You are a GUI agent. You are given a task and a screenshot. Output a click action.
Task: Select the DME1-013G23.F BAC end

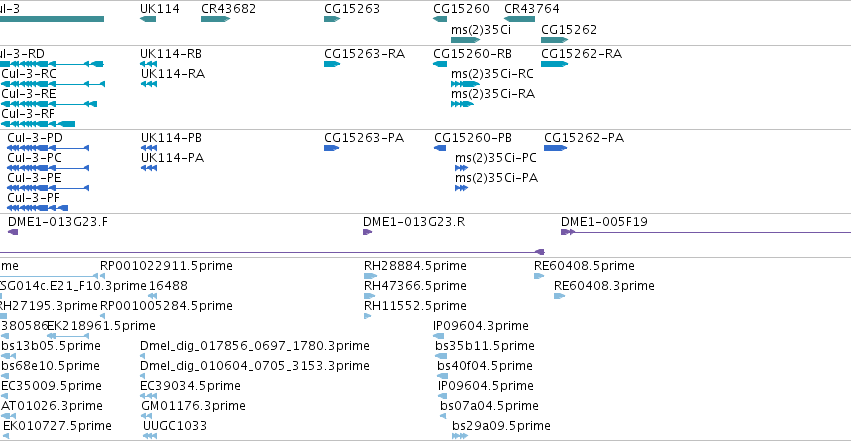tap(58, 222)
